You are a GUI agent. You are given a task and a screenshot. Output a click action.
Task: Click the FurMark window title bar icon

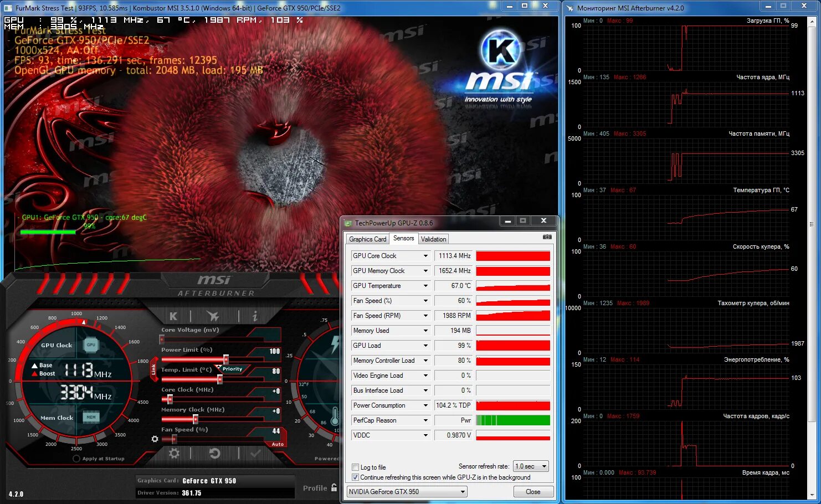[8, 8]
